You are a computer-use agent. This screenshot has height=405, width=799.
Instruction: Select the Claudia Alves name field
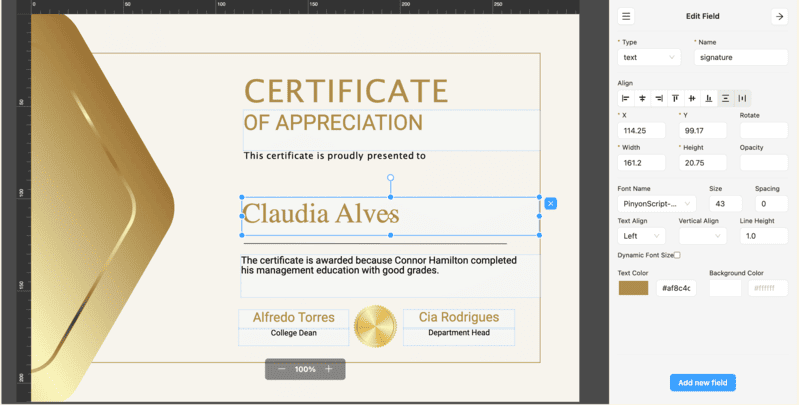click(x=390, y=216)
